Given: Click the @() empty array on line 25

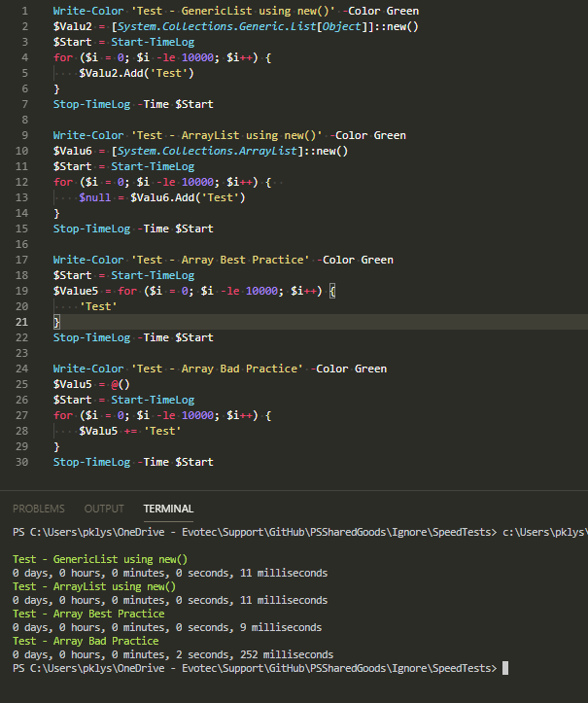Looking at the screenshot, I should tap(118, 384).
